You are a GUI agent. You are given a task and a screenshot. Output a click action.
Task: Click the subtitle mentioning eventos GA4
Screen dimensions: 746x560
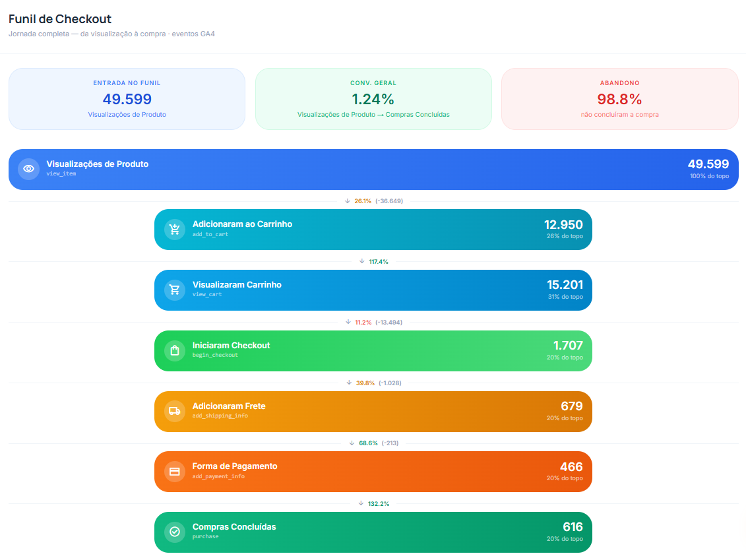[x=112, y=34]
